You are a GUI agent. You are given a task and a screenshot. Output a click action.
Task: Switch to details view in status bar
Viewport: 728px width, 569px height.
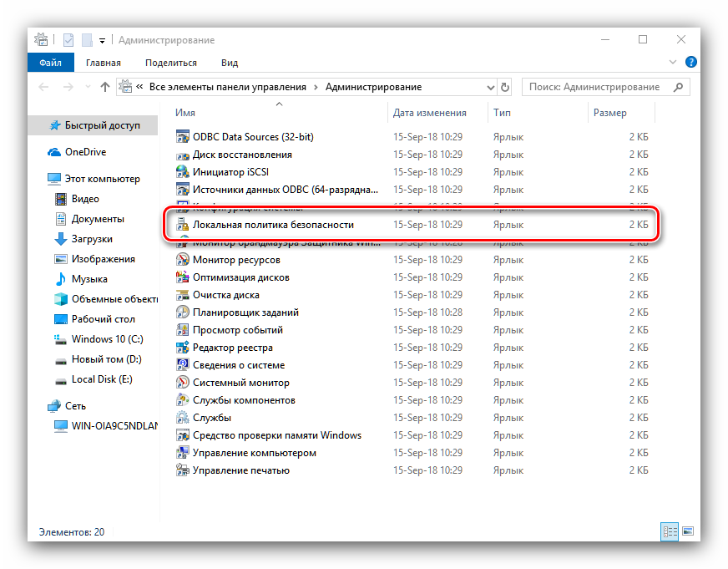[670, 531]
